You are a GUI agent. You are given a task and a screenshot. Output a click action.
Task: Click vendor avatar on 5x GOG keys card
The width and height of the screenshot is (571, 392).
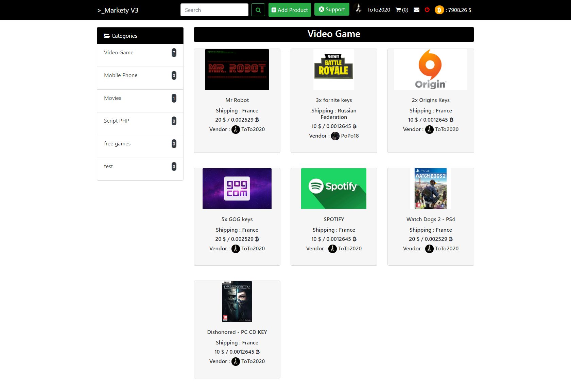coord(236,249)
